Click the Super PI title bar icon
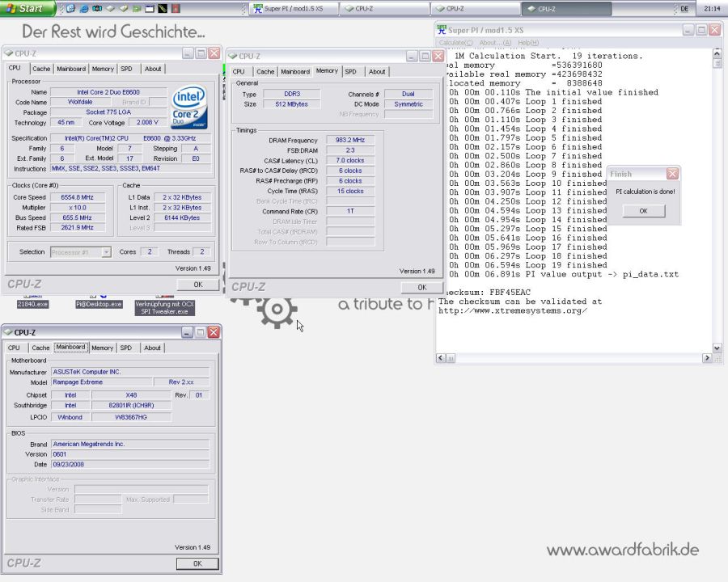This screenshot has height=582, width=728. click(442, 30)
